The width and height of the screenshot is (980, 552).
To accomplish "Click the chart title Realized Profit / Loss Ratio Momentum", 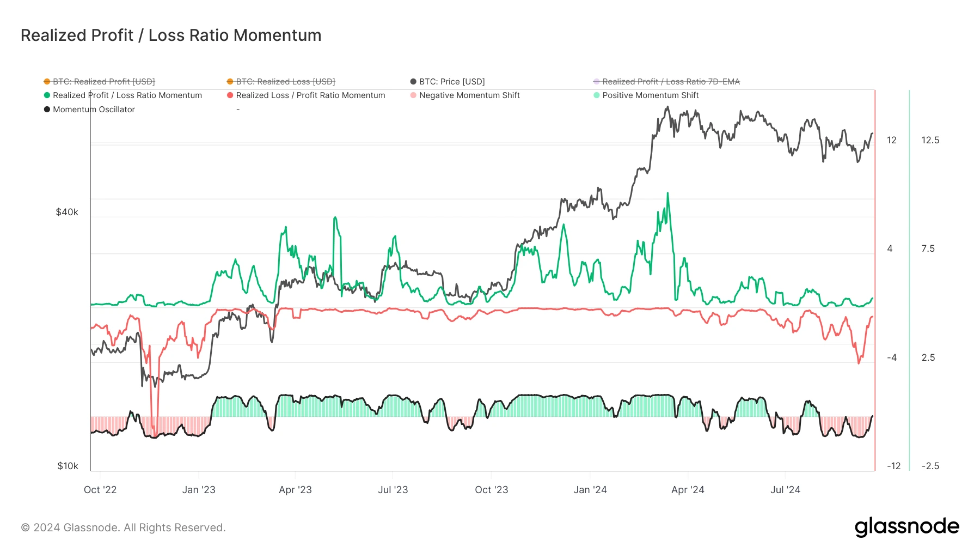I will pos(171,35).
